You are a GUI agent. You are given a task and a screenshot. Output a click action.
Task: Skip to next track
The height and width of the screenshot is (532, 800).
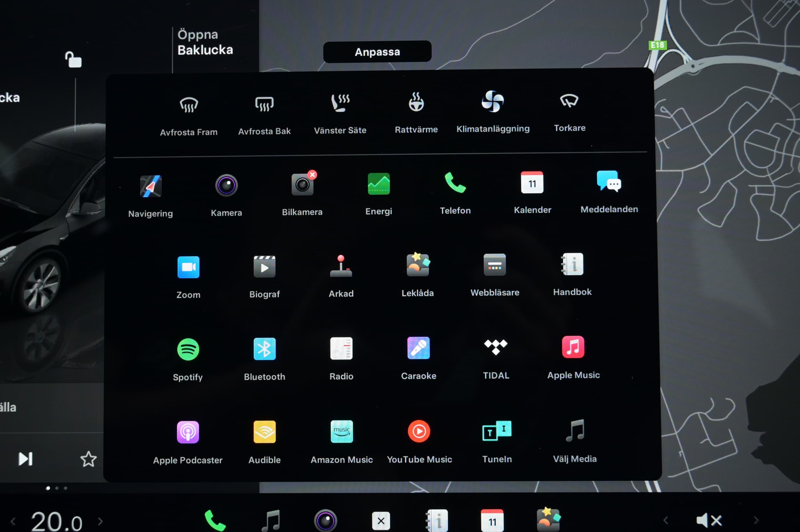[x=26, y=459]
